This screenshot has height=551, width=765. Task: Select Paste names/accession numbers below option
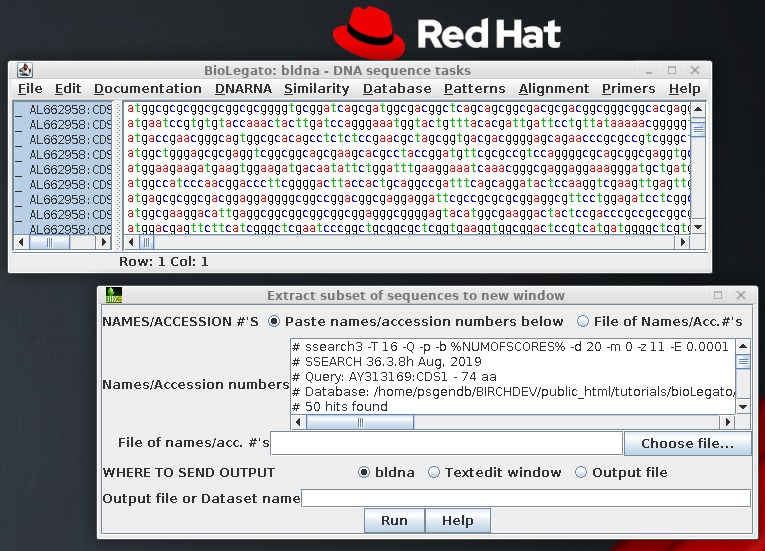click(275, 321)
